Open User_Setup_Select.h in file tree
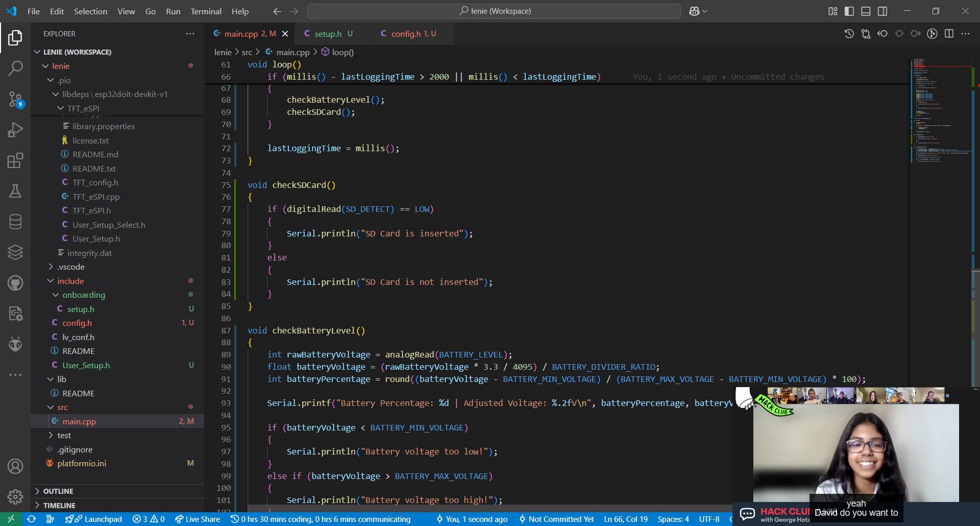 pyautogui.click(x=109, y=225)
